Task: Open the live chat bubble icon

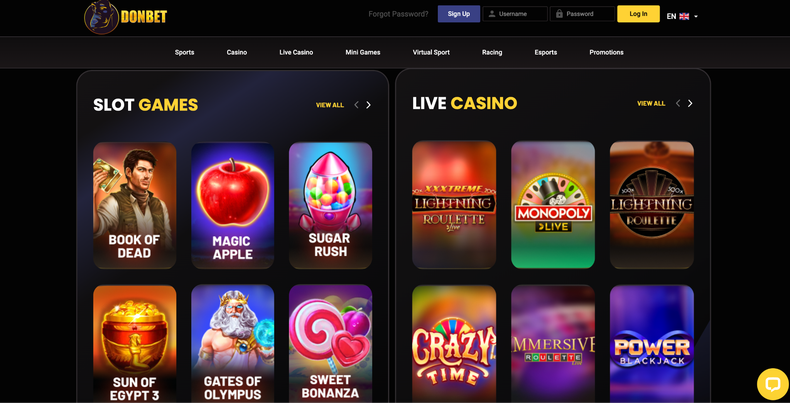Action: point(773,384)
